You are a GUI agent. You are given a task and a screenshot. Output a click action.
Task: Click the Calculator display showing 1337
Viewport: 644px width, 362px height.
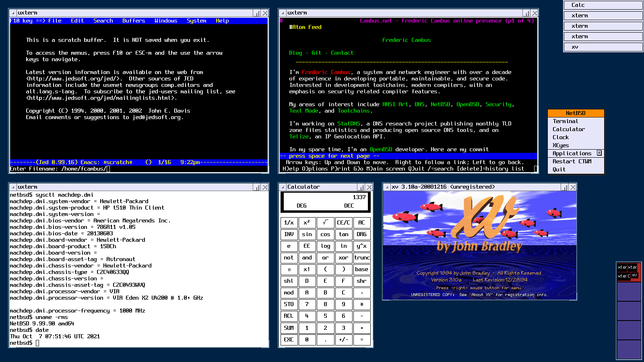click(x=326, y=202)
